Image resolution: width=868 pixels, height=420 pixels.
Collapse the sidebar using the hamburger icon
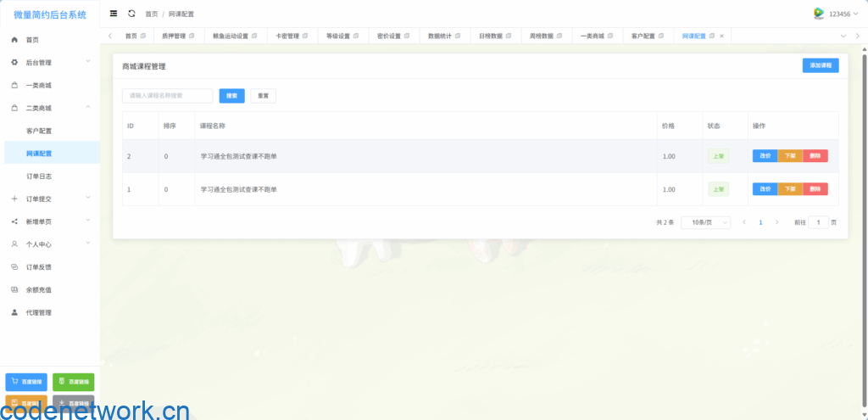coord(114,14)
